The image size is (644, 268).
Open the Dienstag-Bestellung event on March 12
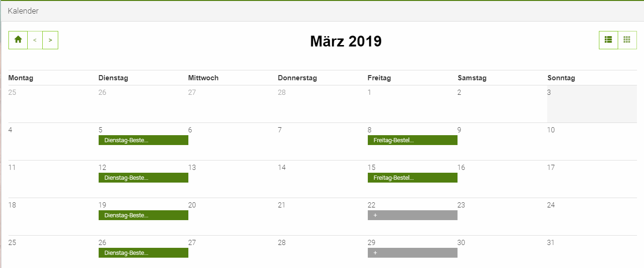coord(143,177)
